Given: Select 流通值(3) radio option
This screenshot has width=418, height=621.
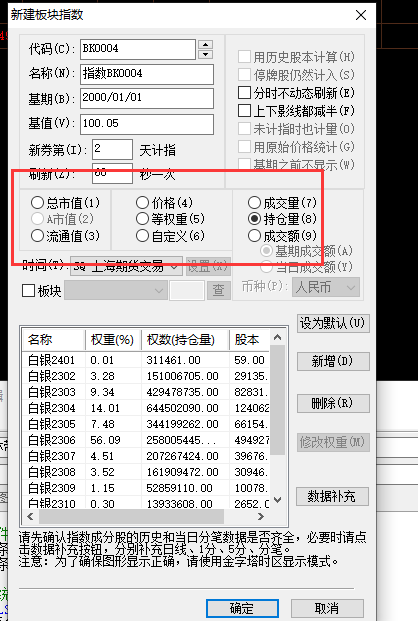Looking at the screenshot, I should click(x=37, y=236).
